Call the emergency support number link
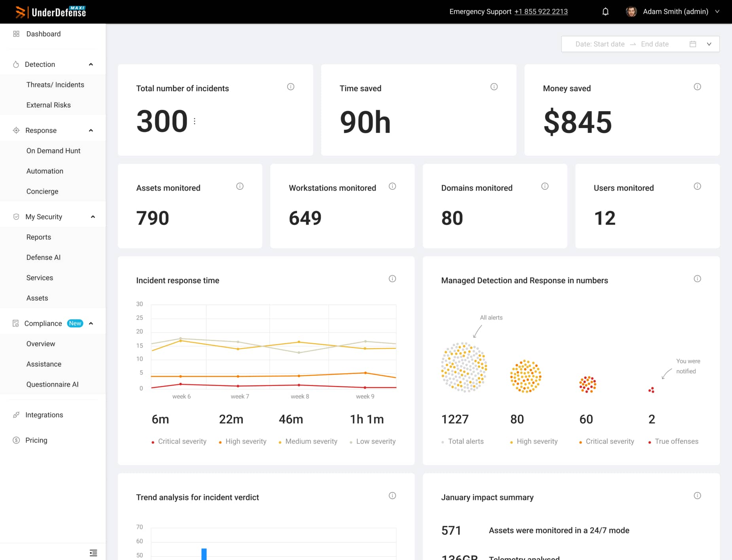The image size is (732, 560). [x=541, y=11]
